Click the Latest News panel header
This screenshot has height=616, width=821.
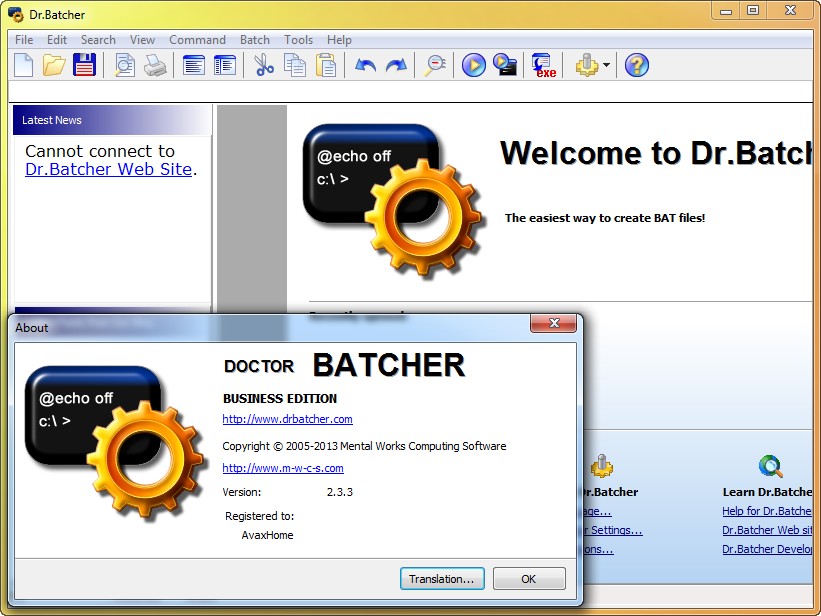coord(112,120)
